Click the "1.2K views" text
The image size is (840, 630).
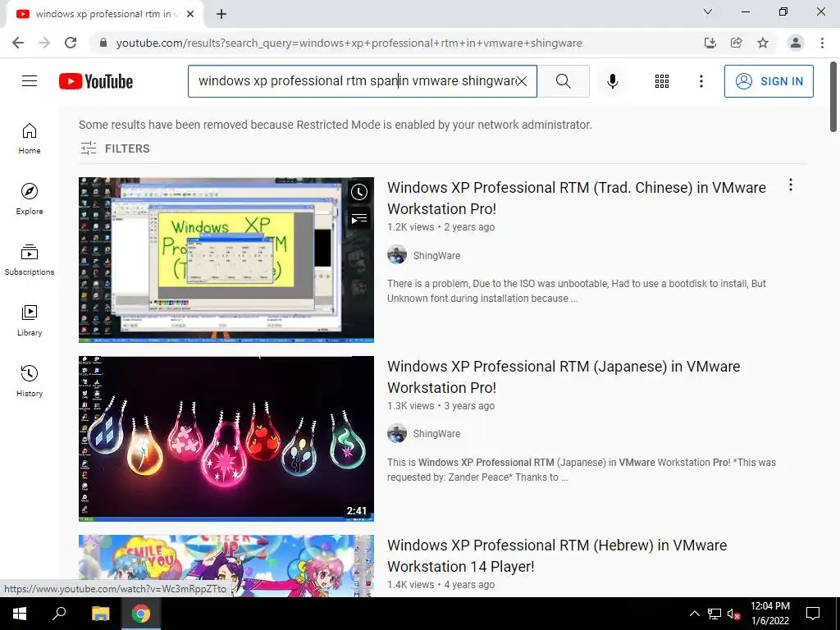(410, 227)
